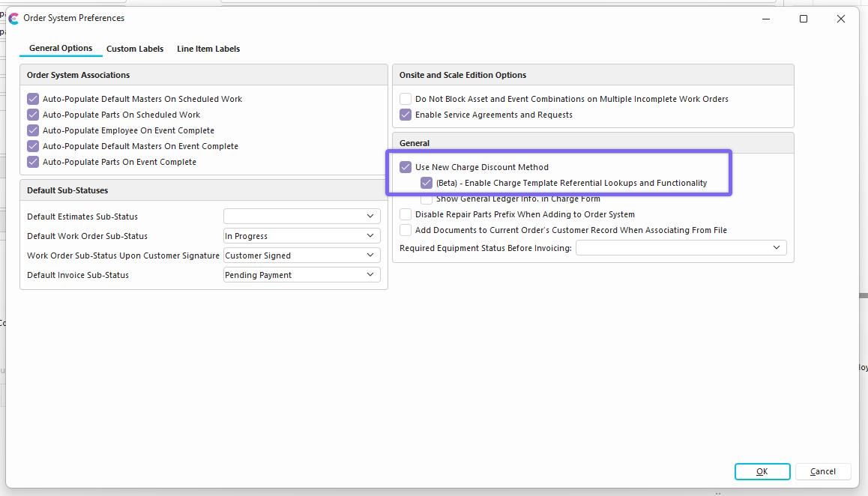Toggle Auto-Populate Employee On Event Complete
Image resolution: width=868 pixels, height=496 pixels.
point(33,130)
